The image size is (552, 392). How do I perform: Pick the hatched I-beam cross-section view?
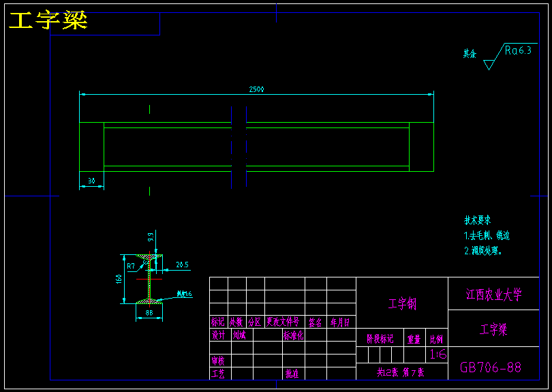(149, 279)
